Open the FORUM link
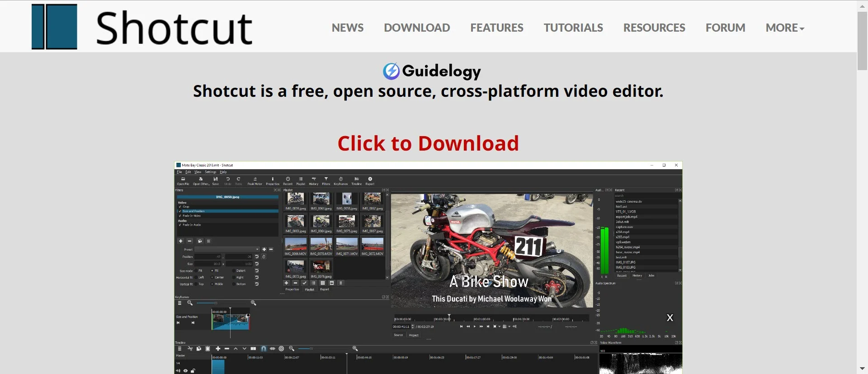Viewport: 868px width, 374px height. 726,28
